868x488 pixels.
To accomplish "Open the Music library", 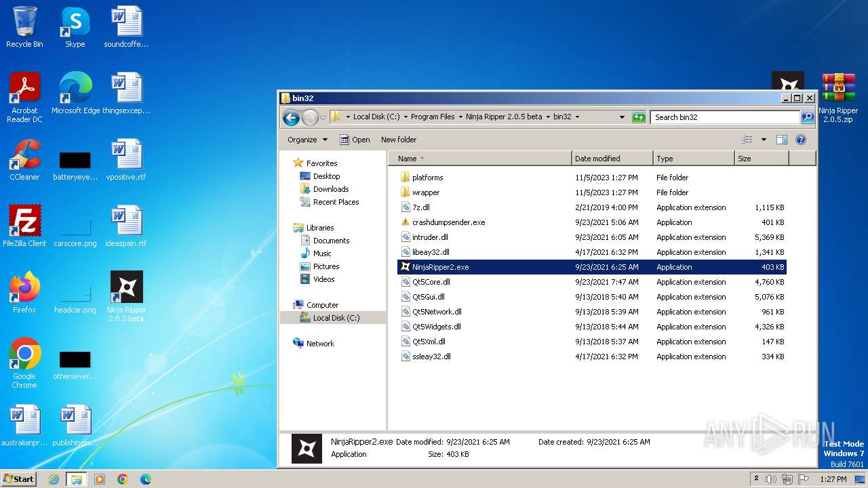I will coord(322,253).
